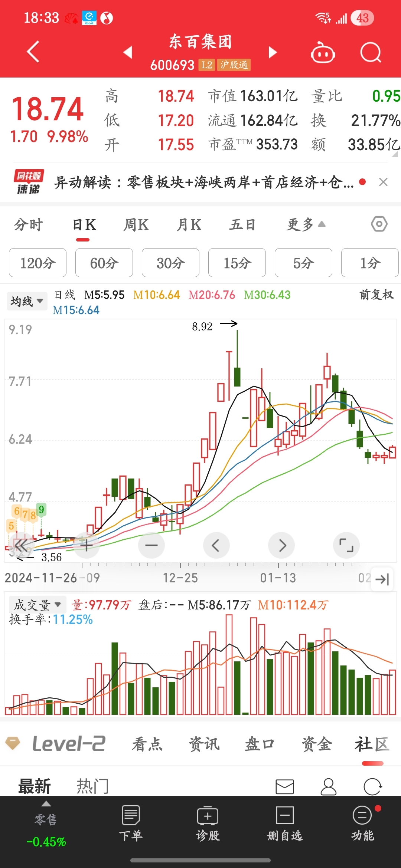Move chart right with chevron button

pos(281,545)
